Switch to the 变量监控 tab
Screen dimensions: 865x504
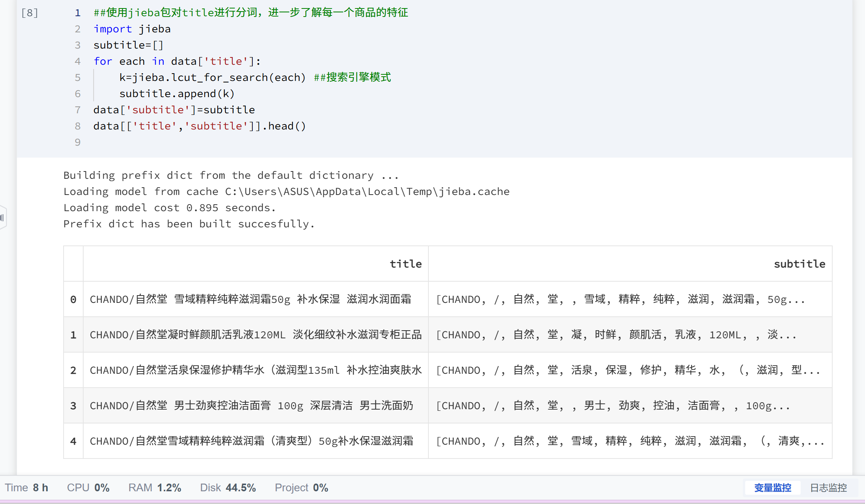(772, 488)
